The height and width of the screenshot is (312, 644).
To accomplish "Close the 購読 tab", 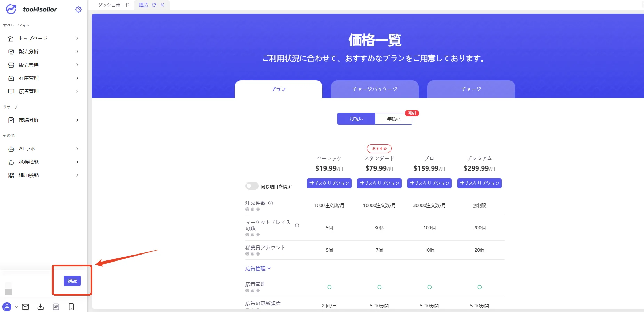I will (x=162, y=5).
